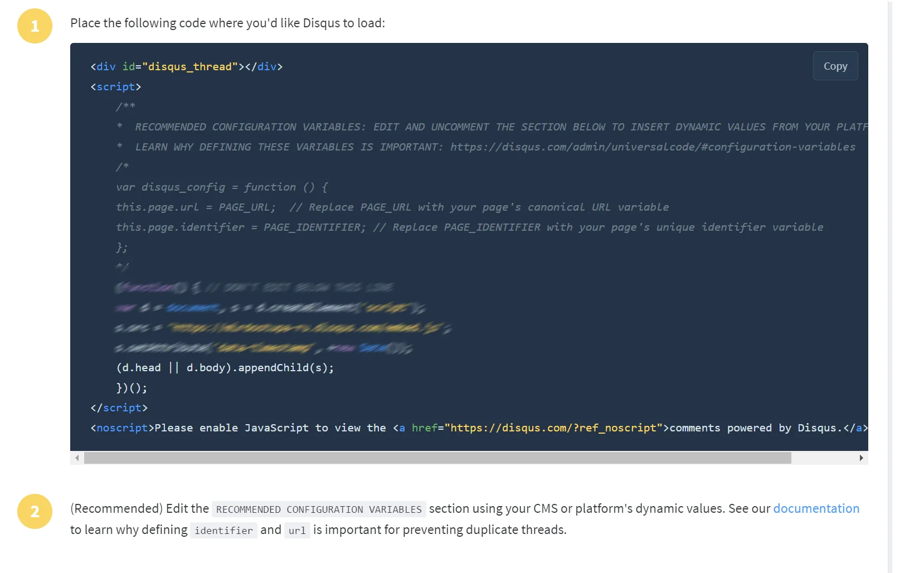Click the step 2 yellow number badge
This screenshot has width=924, height=573.
[x=35, y=511]
